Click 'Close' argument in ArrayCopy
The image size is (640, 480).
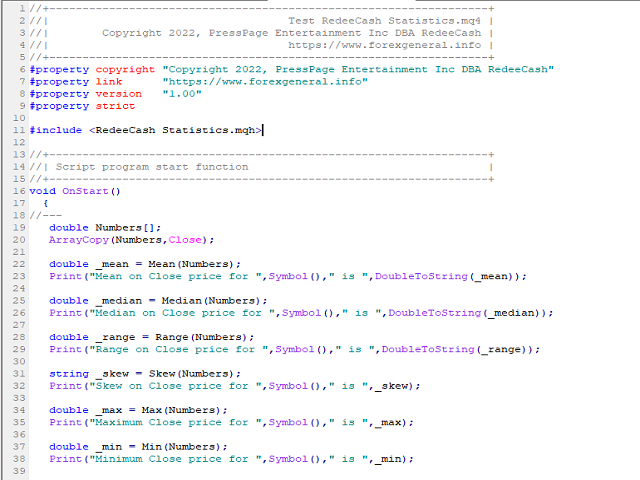[185, 240]
